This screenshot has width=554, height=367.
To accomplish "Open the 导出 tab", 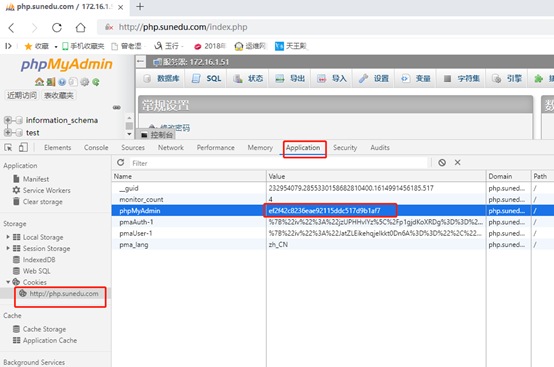I will pyautogui.click(x=290, y=78).
